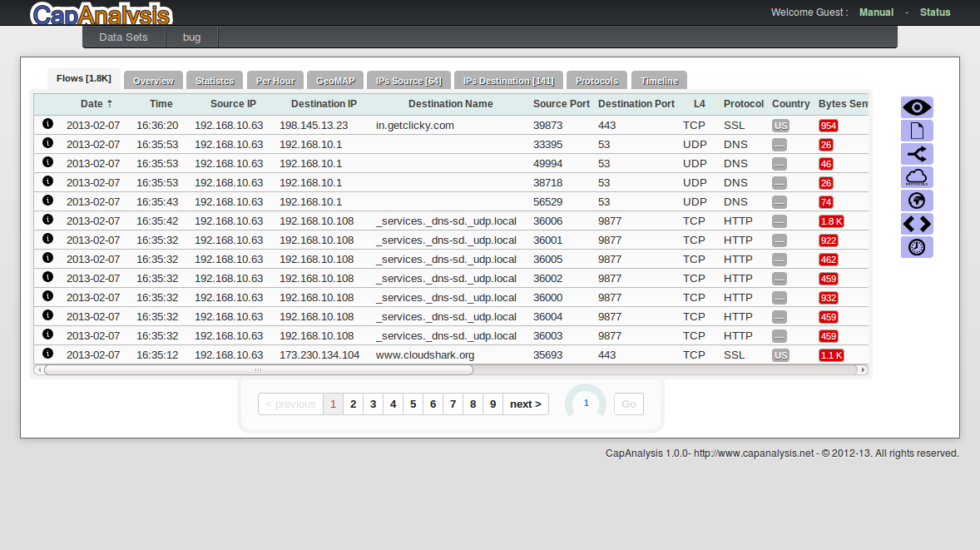Viewport: 980px width, 550px height.
Task: Open the Statistcs tab
Action: pyautogui.click(x=215, y=81)
